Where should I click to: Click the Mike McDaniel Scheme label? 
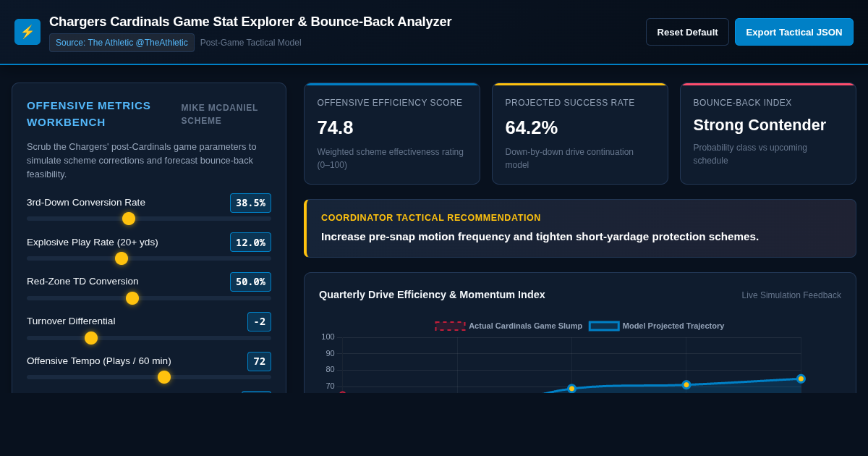pyautogui.click(x=220, y=114)
